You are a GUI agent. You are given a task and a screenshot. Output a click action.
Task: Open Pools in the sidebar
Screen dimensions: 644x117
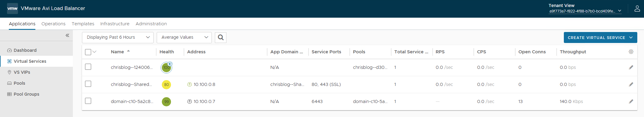click(x=36, y=83)
